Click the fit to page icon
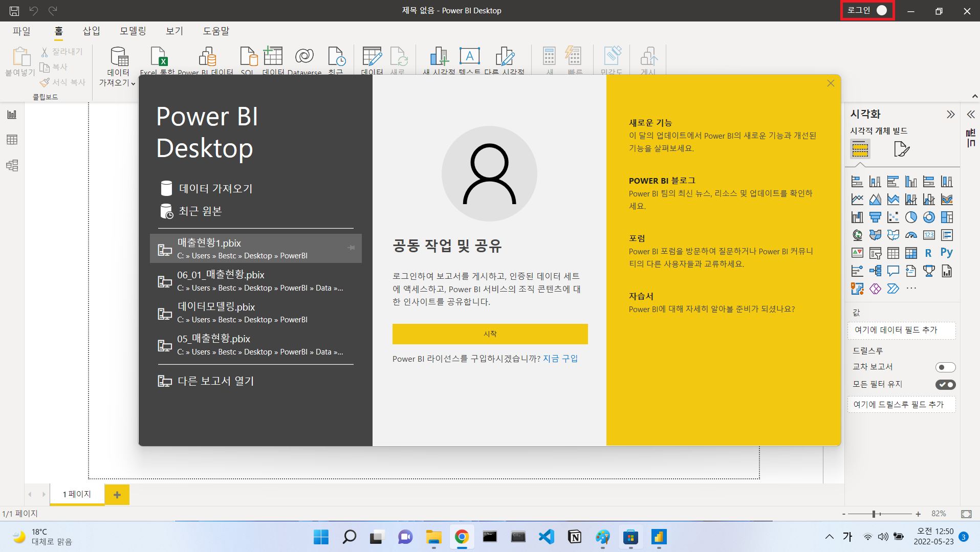 [966, 514]
